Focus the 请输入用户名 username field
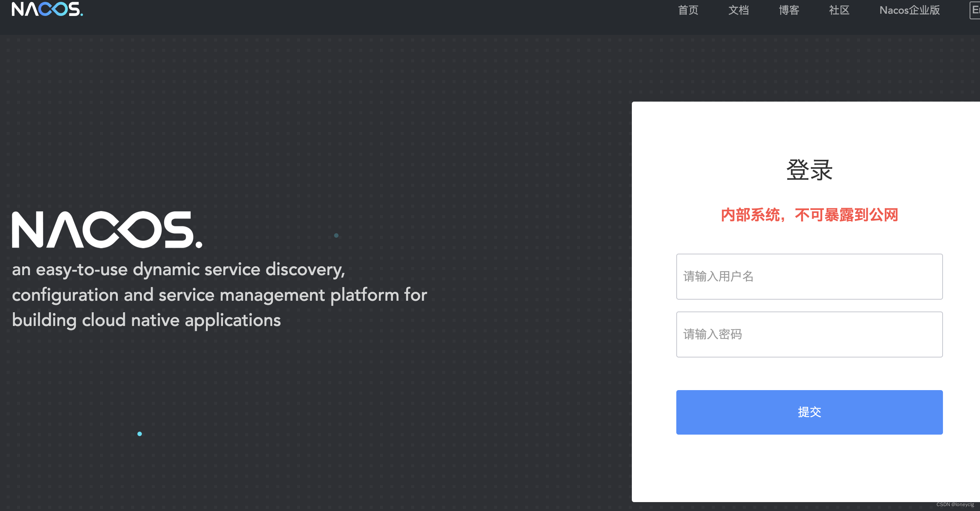Screen dimensions: 980x511 809,276
